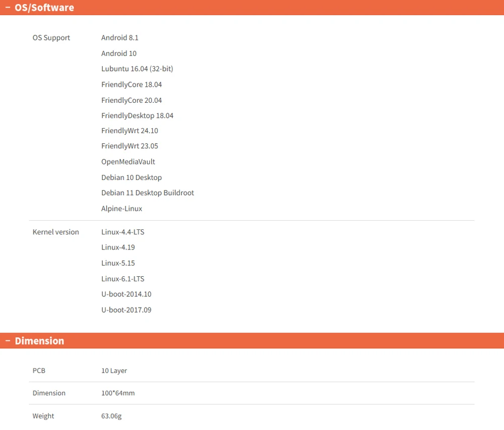Select the Android 10 entry

118,53
